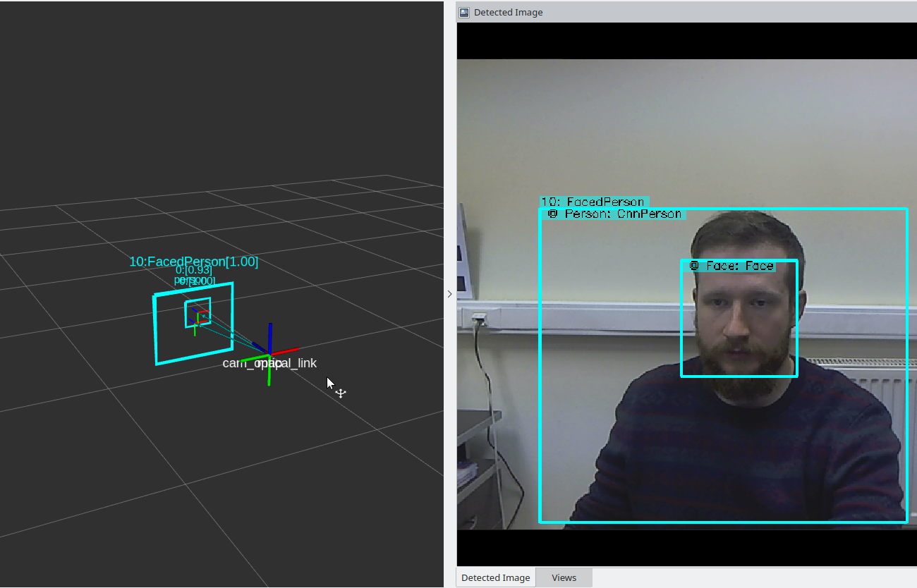Click the Detected Image panel header icon
Screen dimensions: 917x588
[464, 12]
